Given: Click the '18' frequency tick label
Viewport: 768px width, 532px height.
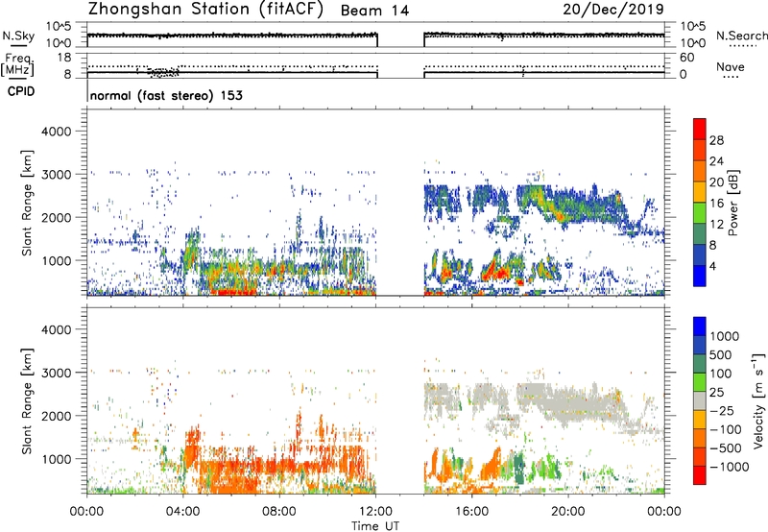Looking at the screenshot, I should pos(64,58).
